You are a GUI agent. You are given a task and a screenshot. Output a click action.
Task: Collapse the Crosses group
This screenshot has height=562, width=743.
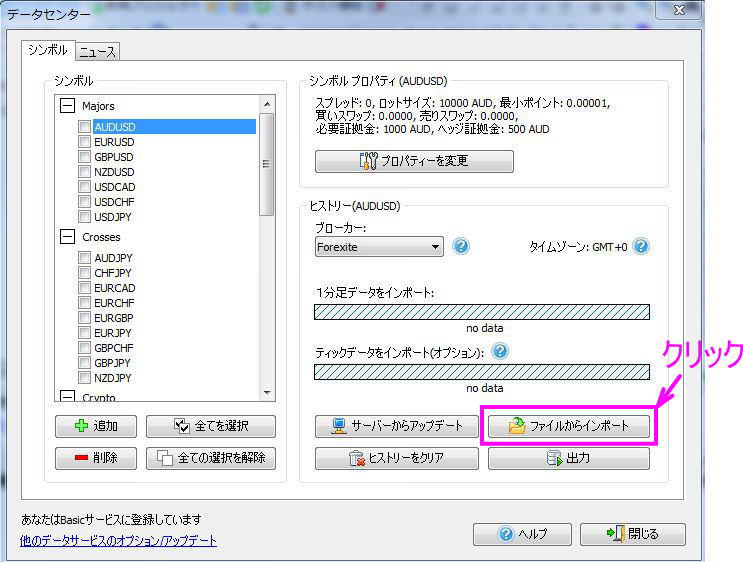(67, 236)
